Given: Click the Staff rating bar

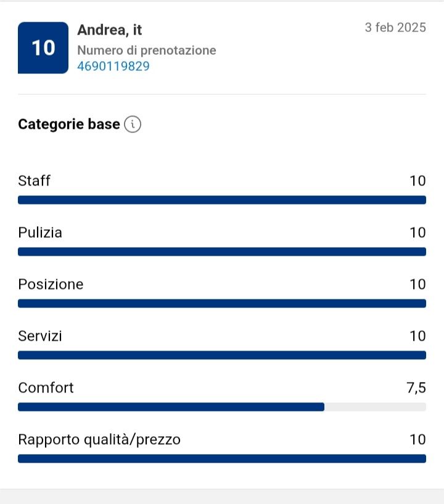Looking at the screenshot, I should 222,200.
